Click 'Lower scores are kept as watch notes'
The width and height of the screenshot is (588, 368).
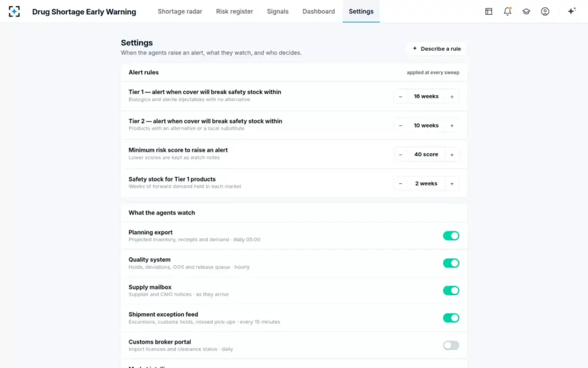pos(174,158)
